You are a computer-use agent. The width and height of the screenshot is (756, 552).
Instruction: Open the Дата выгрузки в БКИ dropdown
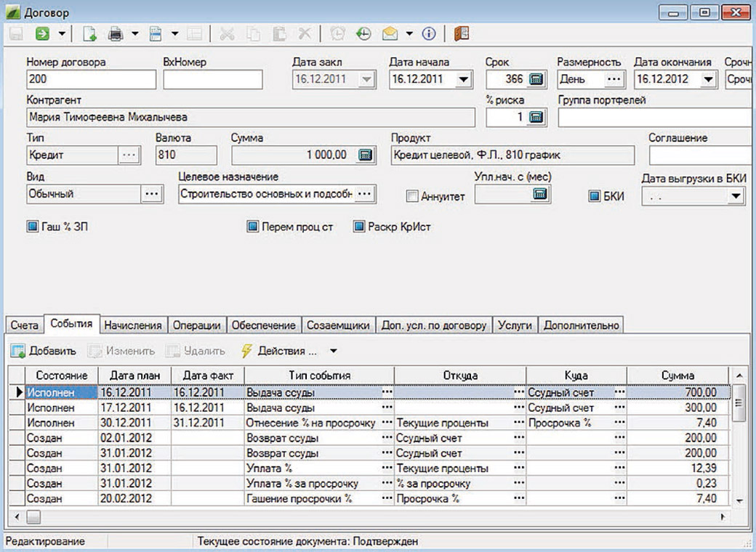click(x=736, y=196)
